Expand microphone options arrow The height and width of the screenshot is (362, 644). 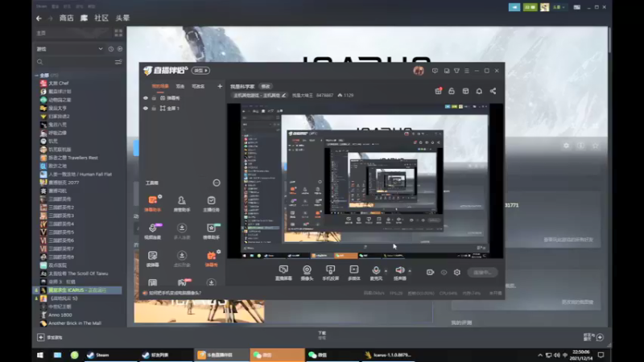pos(386,270)
